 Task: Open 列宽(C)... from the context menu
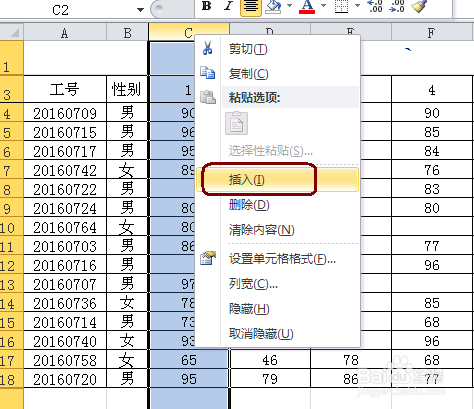[x=278, y=284]
